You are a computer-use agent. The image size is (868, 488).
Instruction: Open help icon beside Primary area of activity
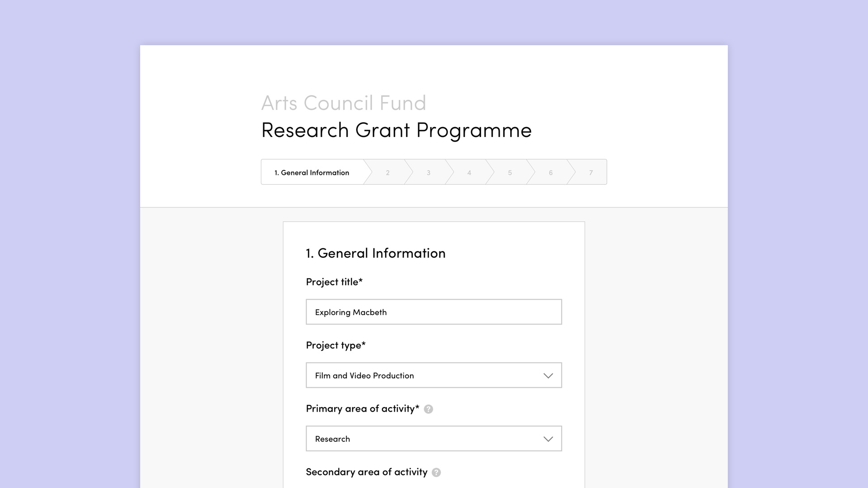click(x=429, y=409)
